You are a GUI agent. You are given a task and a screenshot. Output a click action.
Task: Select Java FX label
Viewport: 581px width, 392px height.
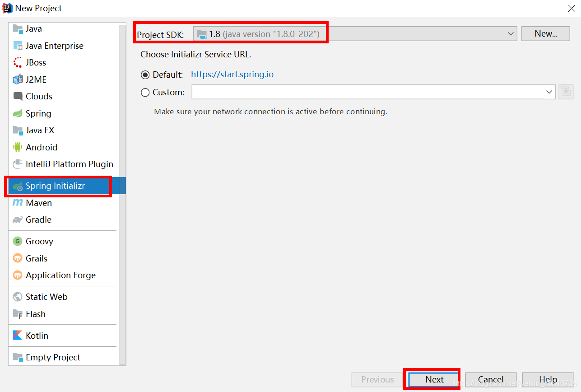pos(40,131)
